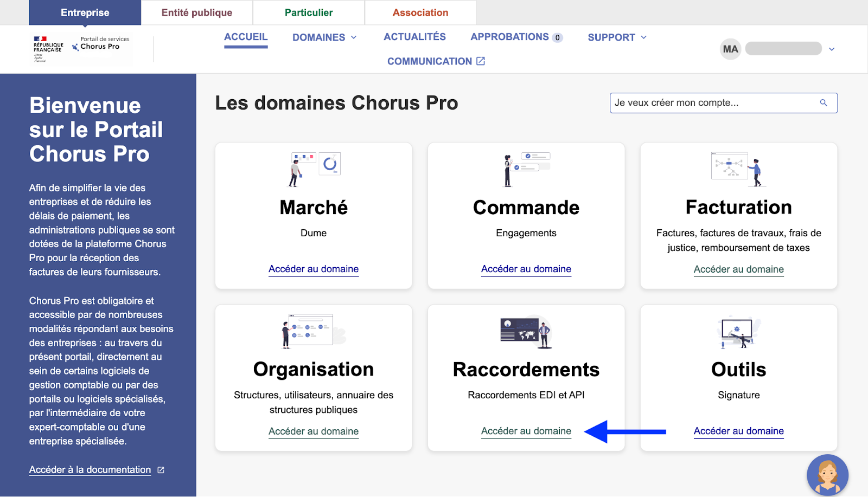Screen dimensions: 868x497
Task: Click the search magnifier icon
Action: point(824,103)
